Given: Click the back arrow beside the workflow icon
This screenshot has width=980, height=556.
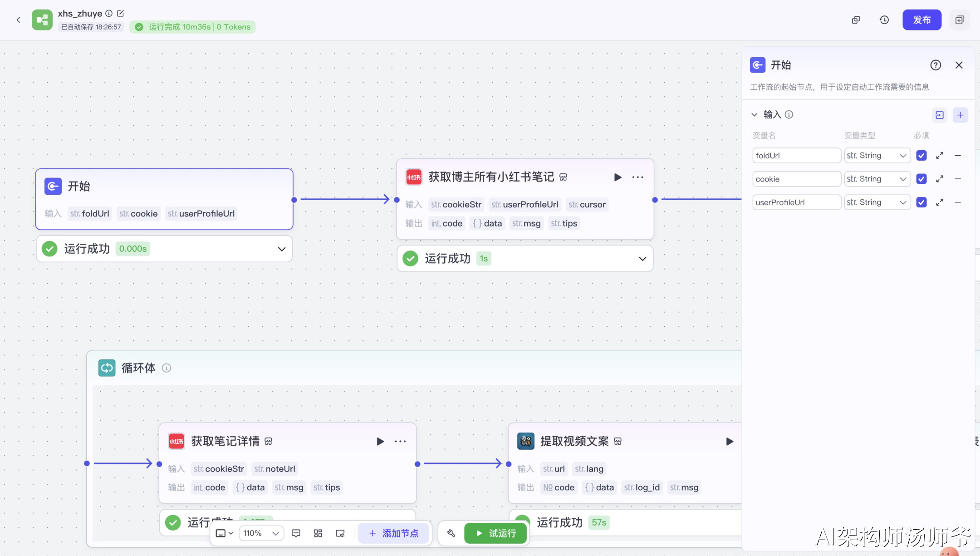Looking at the screenshot, I should [19, 20].
